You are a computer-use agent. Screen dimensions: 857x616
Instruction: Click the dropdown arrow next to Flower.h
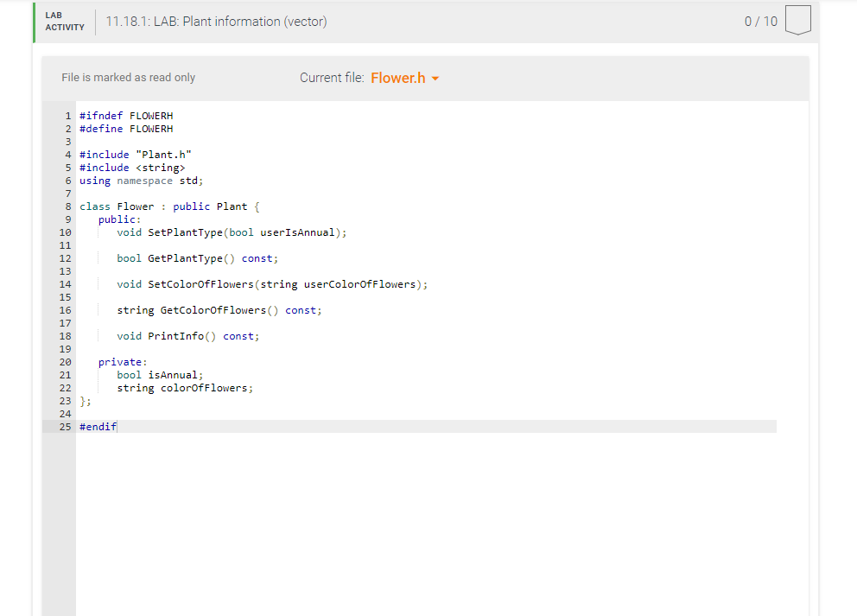(x=435, y=77)
